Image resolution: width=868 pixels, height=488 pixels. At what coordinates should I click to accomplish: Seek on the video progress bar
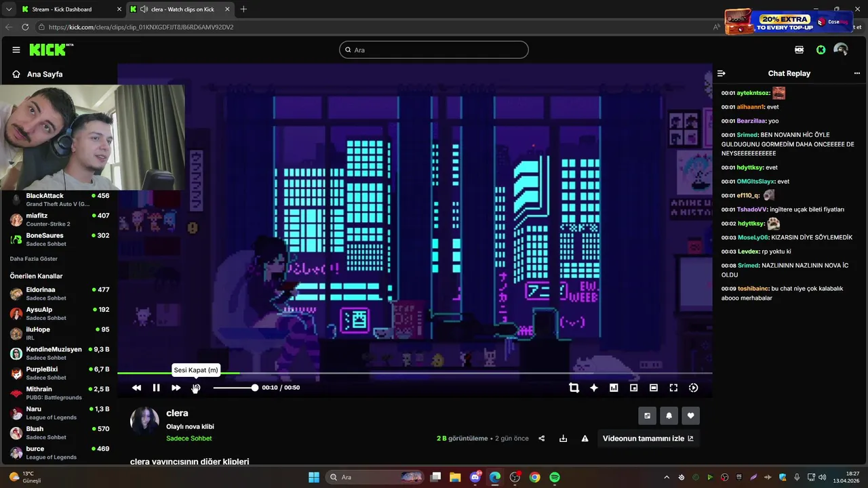pyautogui.click(x=414, y=373)
